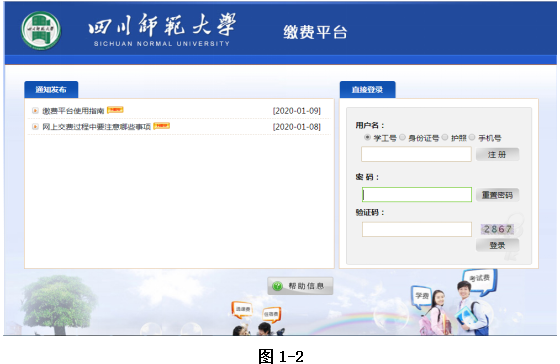Click the 注册 register button
560x364 pixels.
click(x=497, y=155)
